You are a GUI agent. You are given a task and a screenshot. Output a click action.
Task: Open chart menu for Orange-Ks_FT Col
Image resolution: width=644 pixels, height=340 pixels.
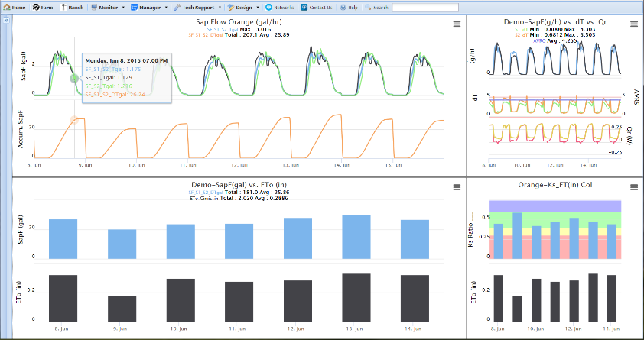click(636, 187)
